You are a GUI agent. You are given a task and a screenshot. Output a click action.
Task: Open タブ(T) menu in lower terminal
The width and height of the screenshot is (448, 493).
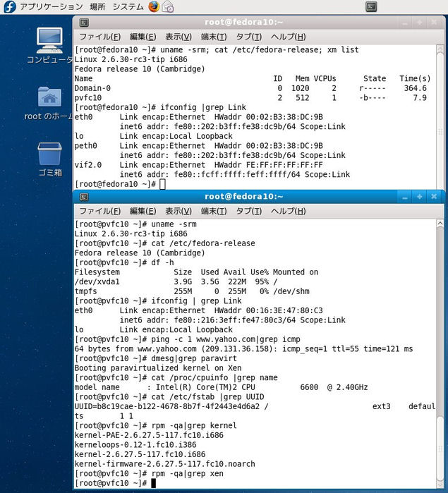(x=249, y=211)
